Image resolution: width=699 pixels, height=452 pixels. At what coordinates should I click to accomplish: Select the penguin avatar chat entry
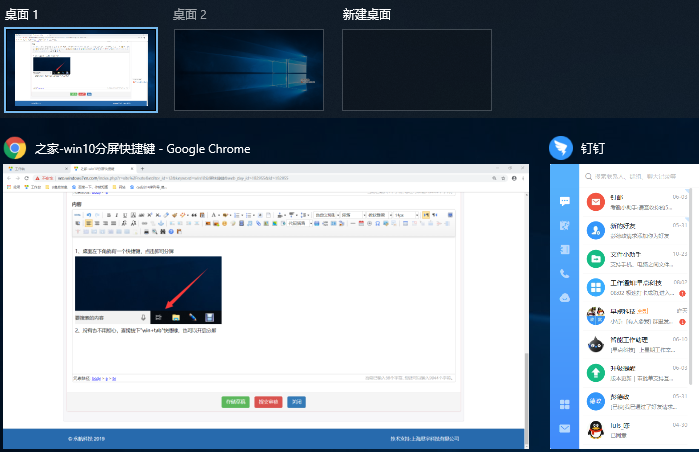coord(595,429)
